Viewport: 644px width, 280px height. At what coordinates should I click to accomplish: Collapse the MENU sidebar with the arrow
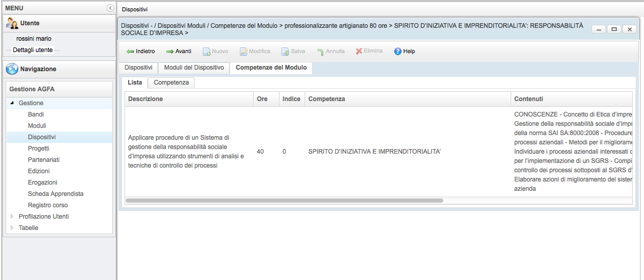point(110,8)
